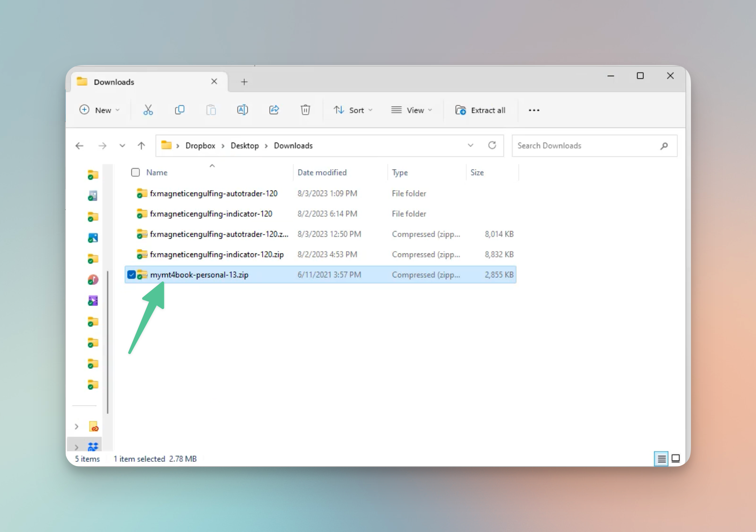
Task: Open the Sort dropdown menu
Action: point(353,110)
